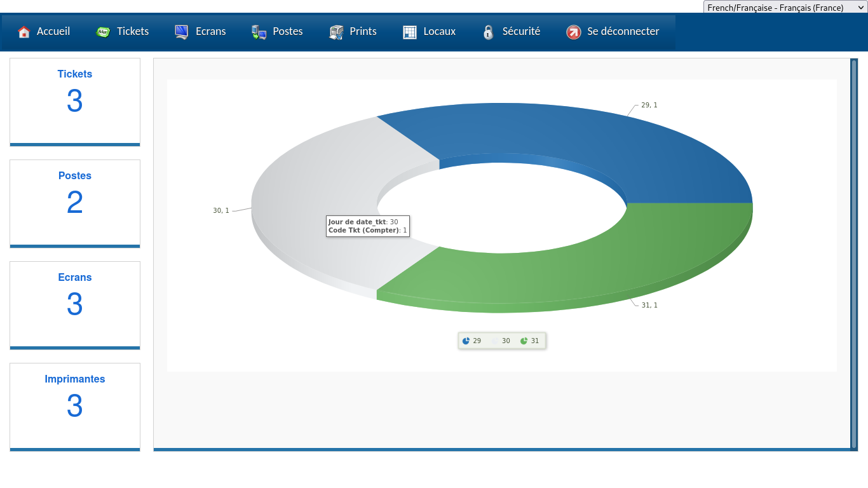Click the Ecrans monitor icon
This screenshot has height=488, width=868.
tap(182, 32)
